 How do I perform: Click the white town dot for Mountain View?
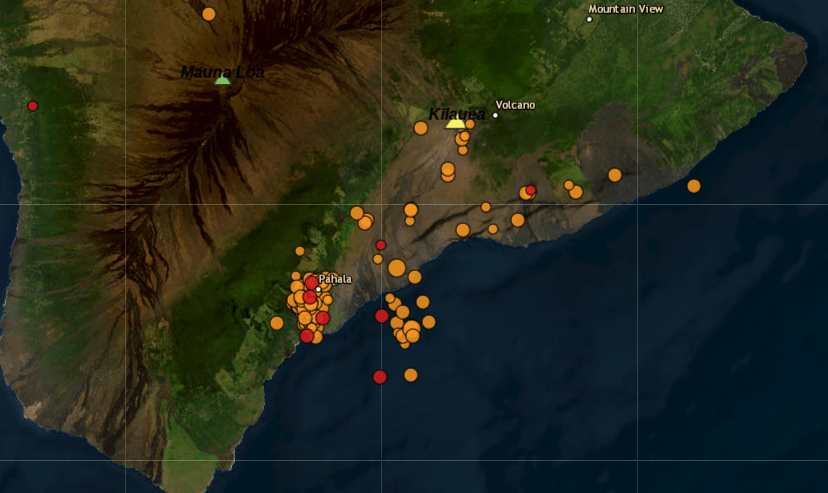click(x=589, y=20)
